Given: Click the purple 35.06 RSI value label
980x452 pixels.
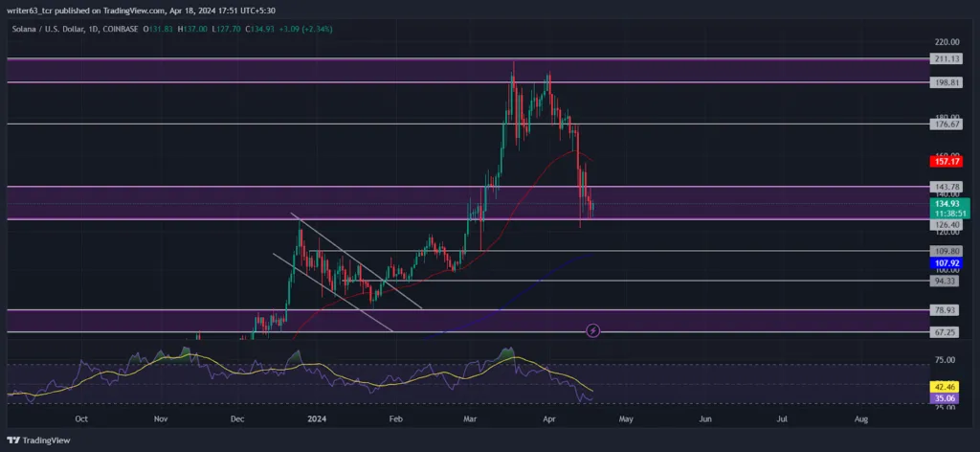Looking at the screenshot, I should tap(943, 397).
